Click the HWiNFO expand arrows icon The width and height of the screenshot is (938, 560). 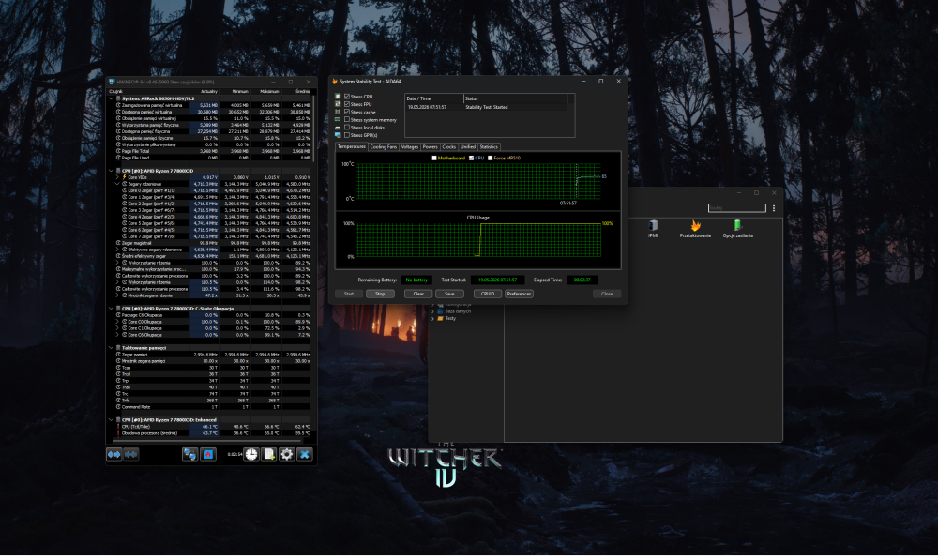click(114, 455)
